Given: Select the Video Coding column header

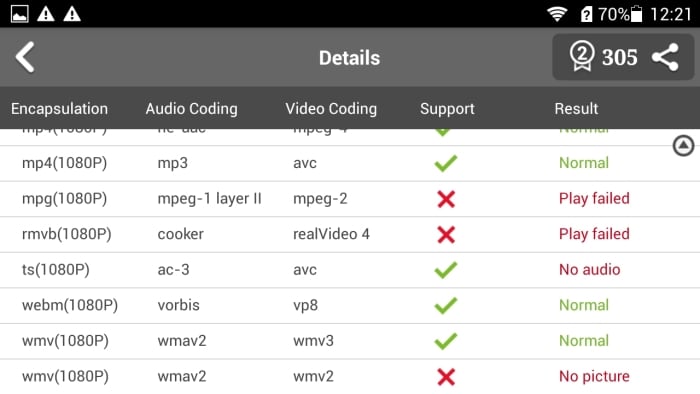Looking at the screenshot, I should click(x=331, y=108).
